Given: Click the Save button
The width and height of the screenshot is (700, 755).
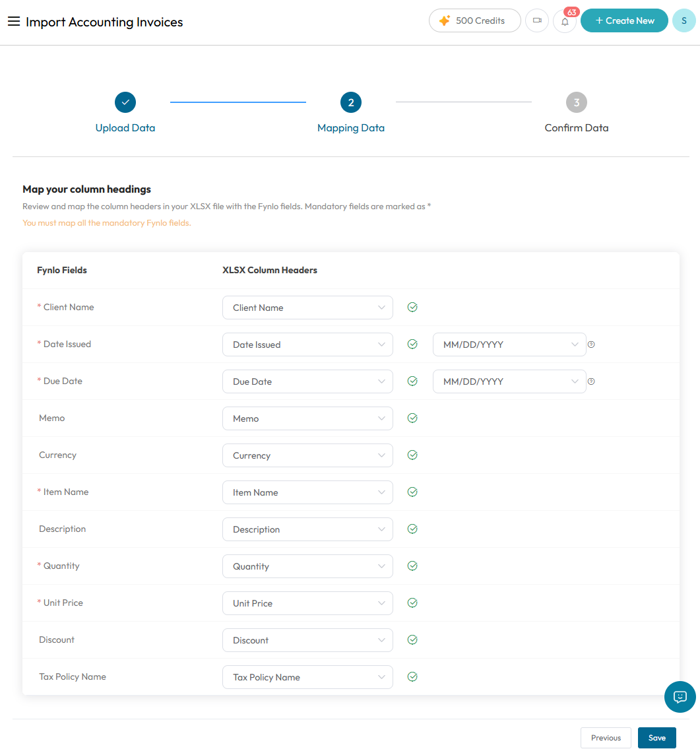Looking at the screenshot, I should (x=656, y=738).
